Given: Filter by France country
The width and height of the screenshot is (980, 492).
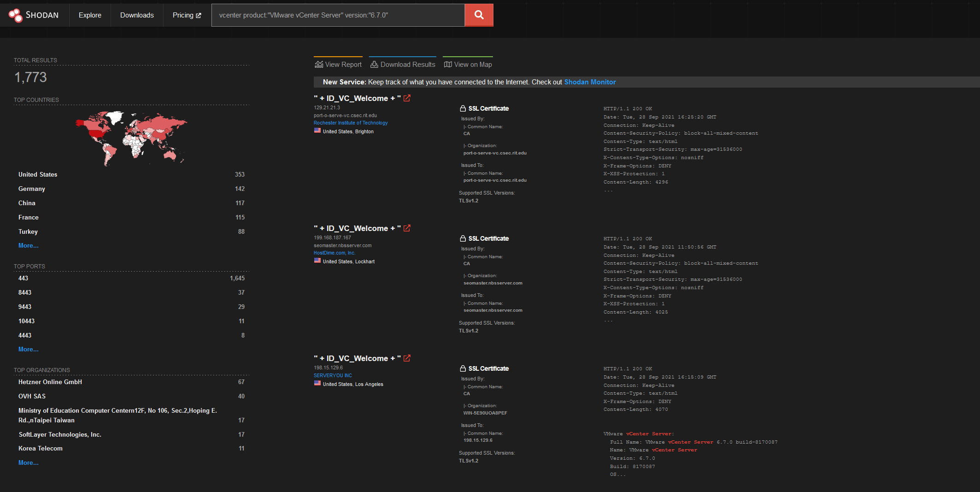Looking at the screenshot, I should (131, 217).
